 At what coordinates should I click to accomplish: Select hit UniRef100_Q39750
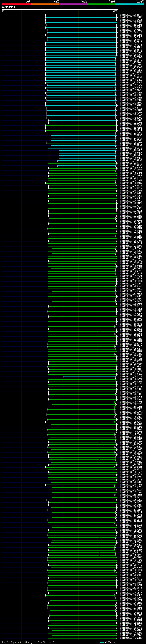click(131, 133)
